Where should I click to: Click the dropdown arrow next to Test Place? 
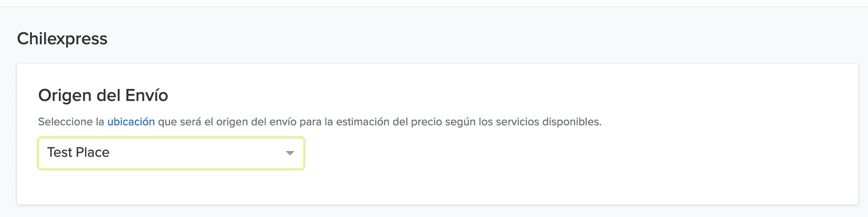(290, 153)
